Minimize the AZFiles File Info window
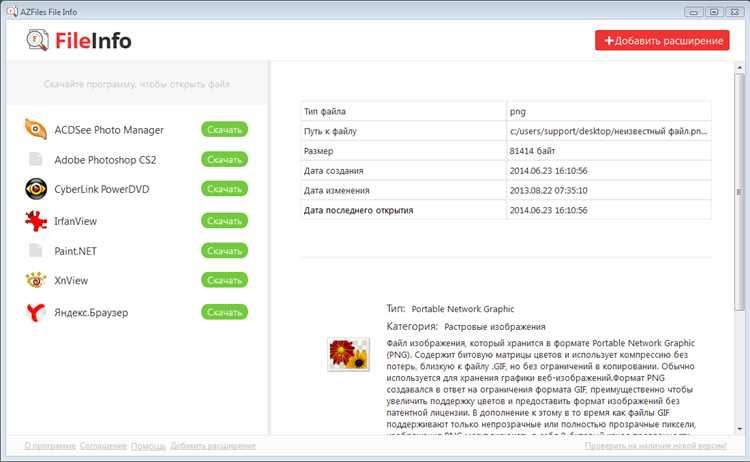The width and height of the screenshot is (750, 462). tap(694, 12)
